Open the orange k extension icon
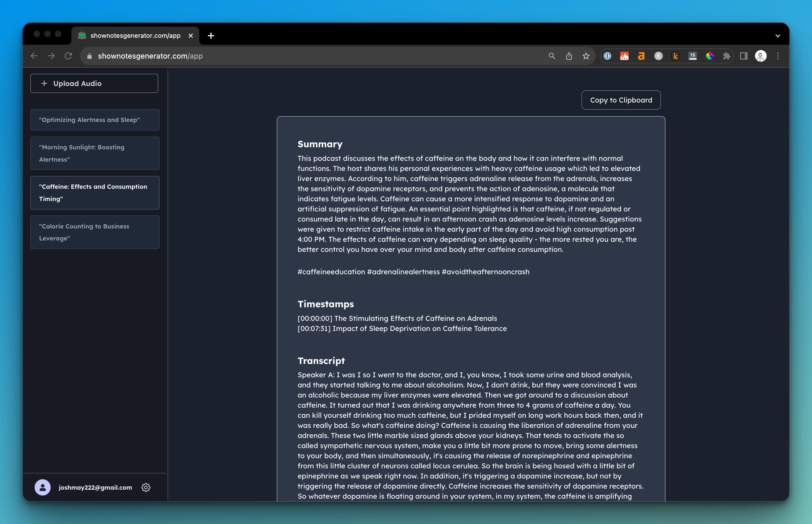 (x=676, y=56)
